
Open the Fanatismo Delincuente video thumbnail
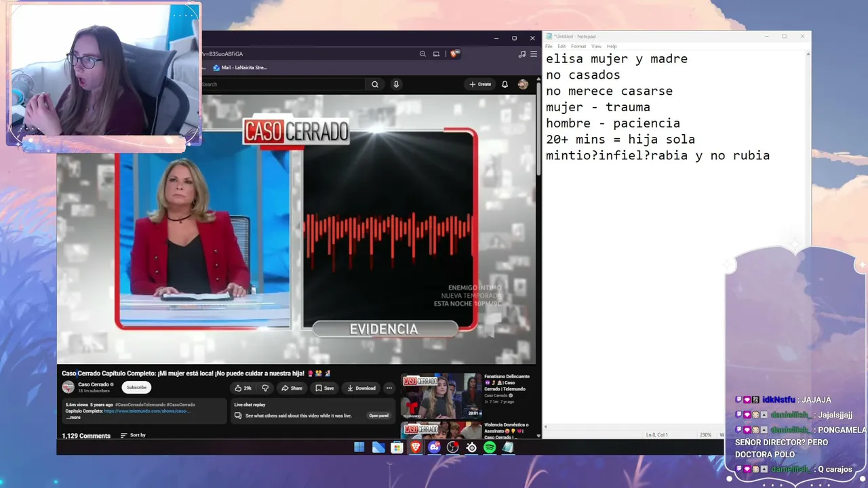click(x=441, y=396)
